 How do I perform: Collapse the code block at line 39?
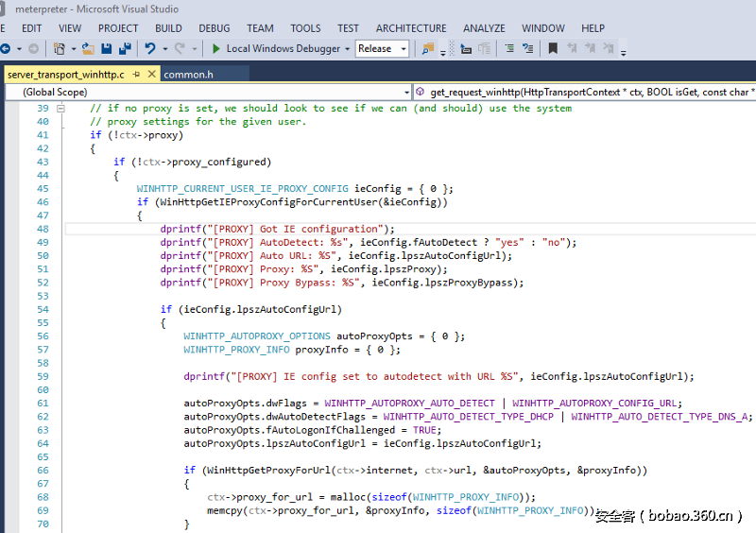61,109
